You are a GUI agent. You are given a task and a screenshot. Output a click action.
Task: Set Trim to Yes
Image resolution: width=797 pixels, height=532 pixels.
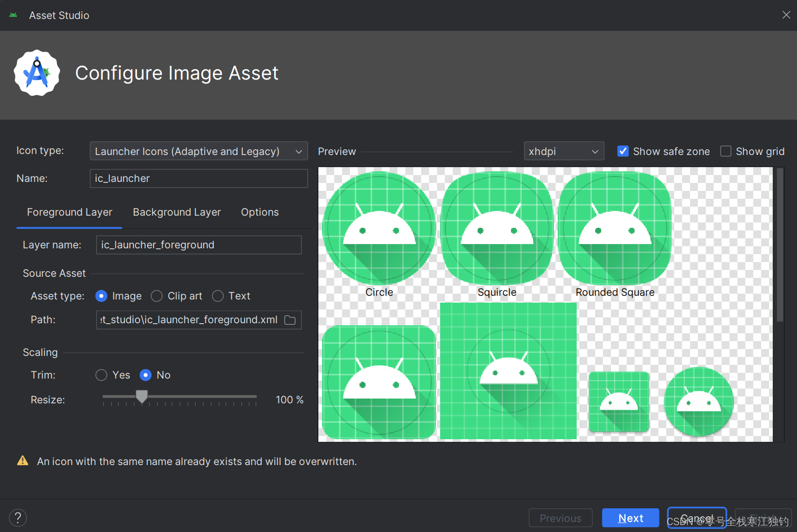point(101,375)
